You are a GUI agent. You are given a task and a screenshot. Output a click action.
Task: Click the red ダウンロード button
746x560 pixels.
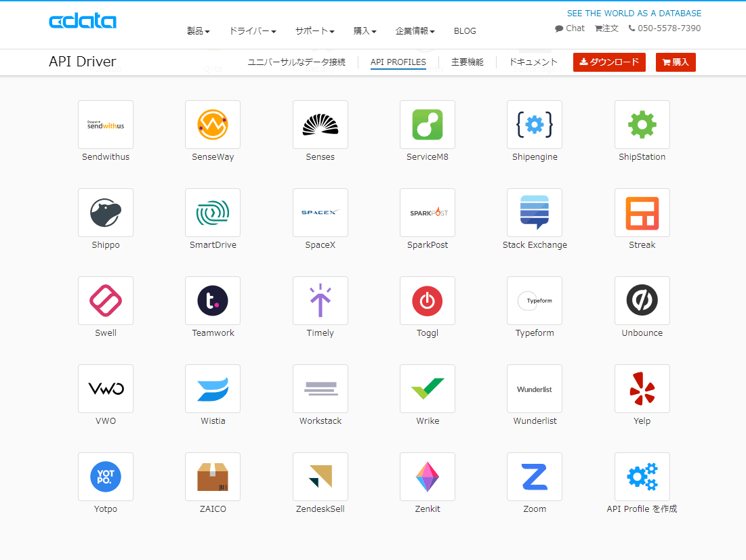pos(609,62)
